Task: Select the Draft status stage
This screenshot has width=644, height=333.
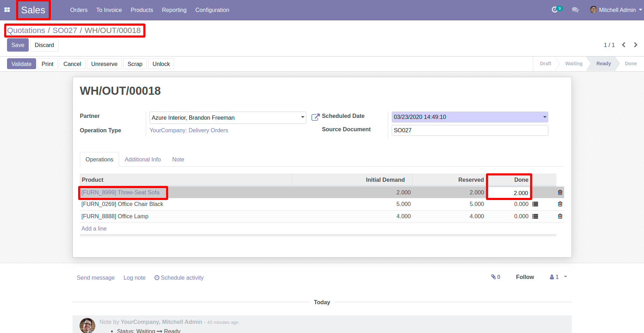Action: 545,64
